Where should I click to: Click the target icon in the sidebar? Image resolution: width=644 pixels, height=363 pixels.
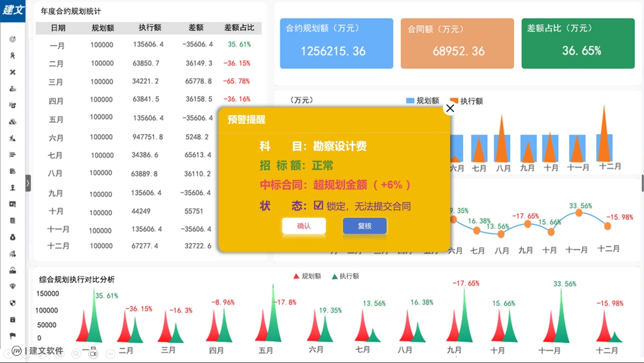tap(13, 39)
